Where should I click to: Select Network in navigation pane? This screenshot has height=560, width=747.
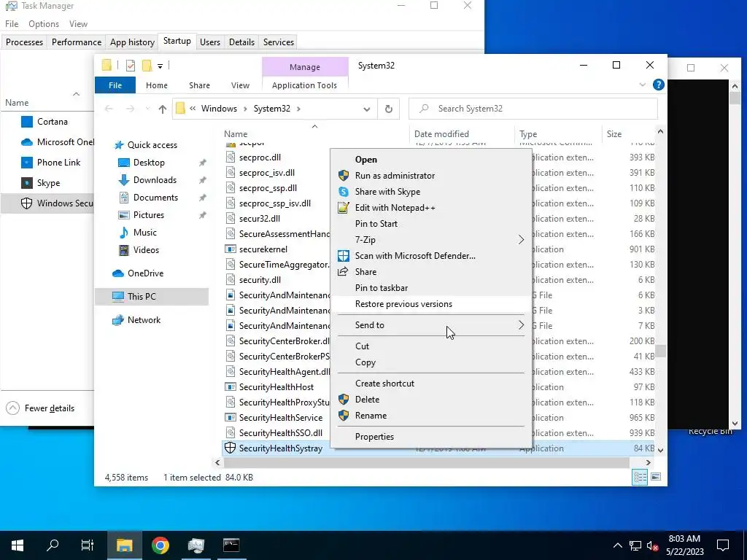point(144,320)
